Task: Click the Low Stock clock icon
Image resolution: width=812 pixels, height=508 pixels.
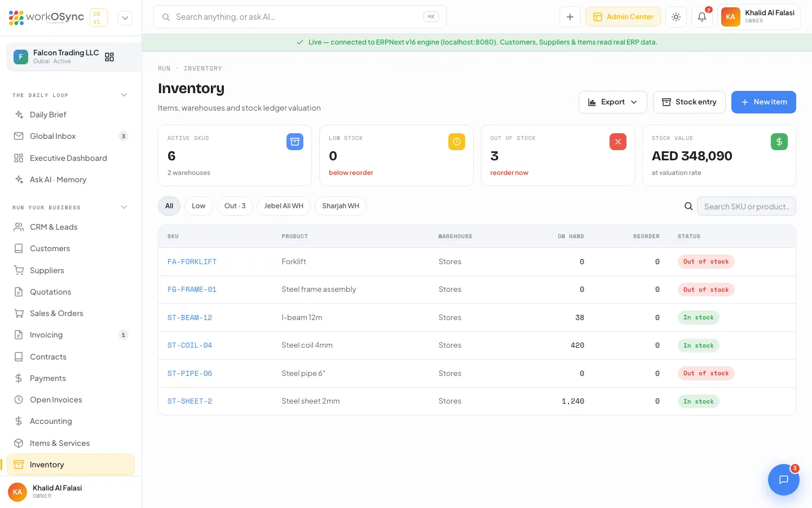Action: tap(457, 142)
